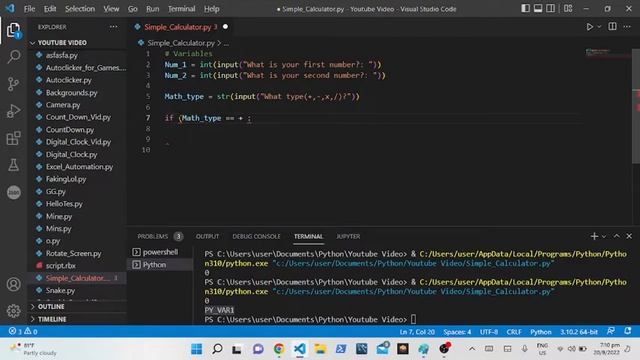Open Rotate_Screen.py file
640x360 pixels.
tap(73, 253)
